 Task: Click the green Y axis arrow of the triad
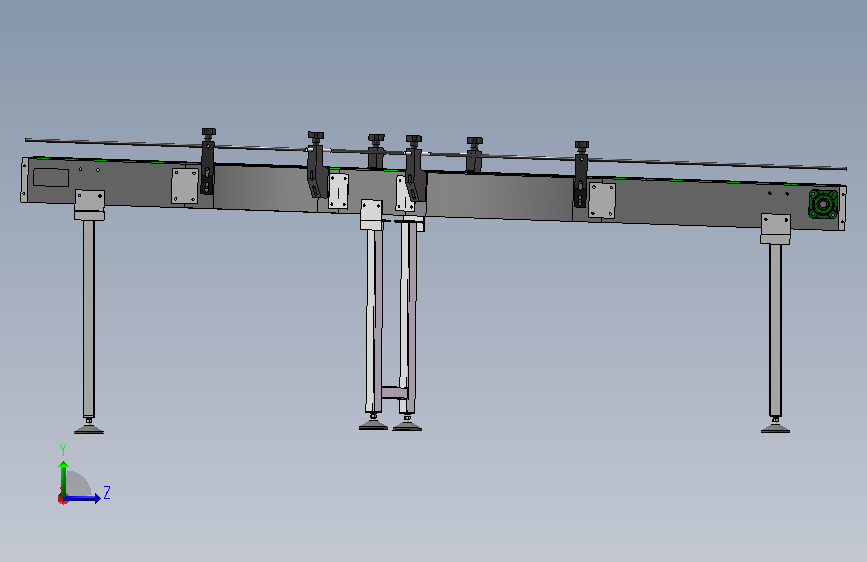tap(64, 478)
